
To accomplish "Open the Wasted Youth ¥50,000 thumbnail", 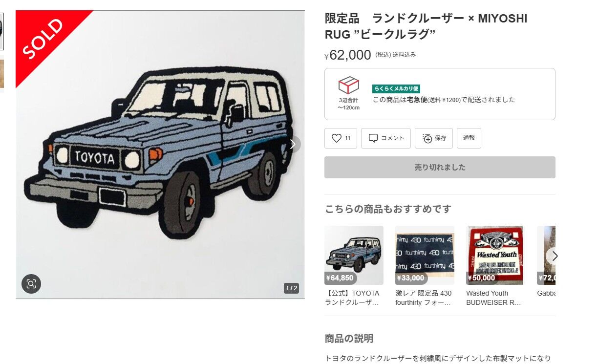I will 494,255.
